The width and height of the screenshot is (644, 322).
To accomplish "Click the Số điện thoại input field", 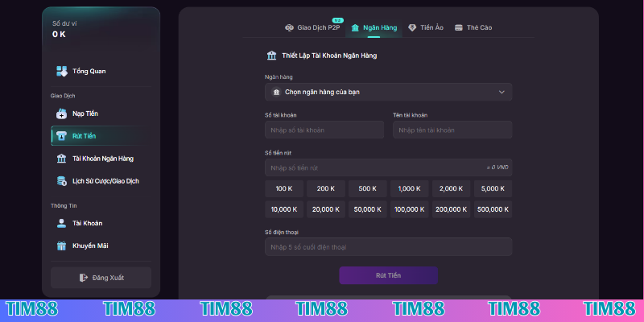I will point(388,246).
